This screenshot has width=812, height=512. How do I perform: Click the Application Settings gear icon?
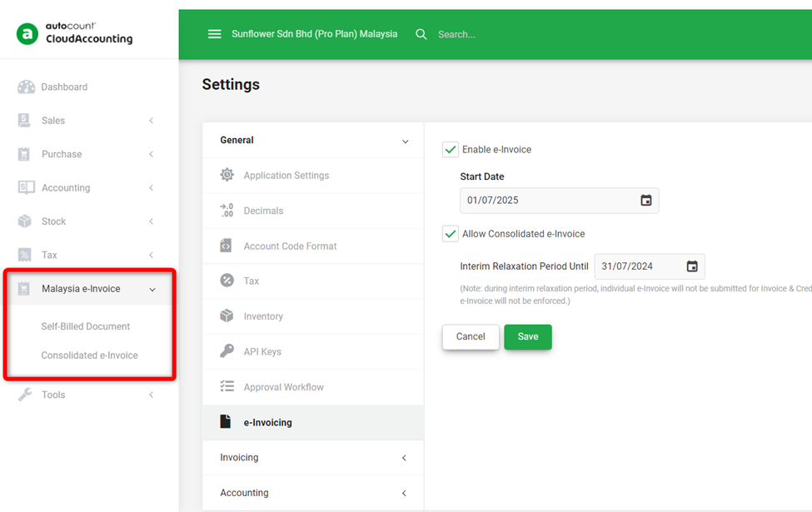(227, 175)
